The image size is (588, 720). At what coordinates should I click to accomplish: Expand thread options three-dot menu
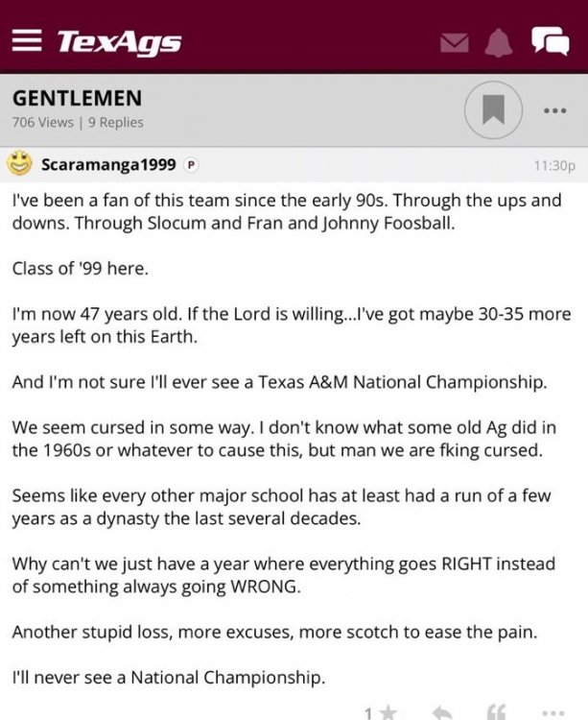pos(554,110)
